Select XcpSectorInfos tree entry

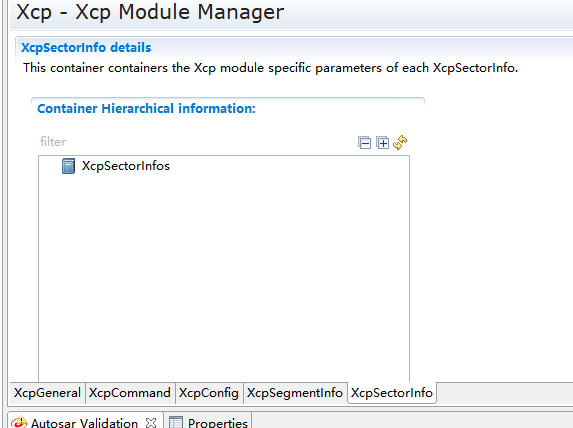pos(126,166)
